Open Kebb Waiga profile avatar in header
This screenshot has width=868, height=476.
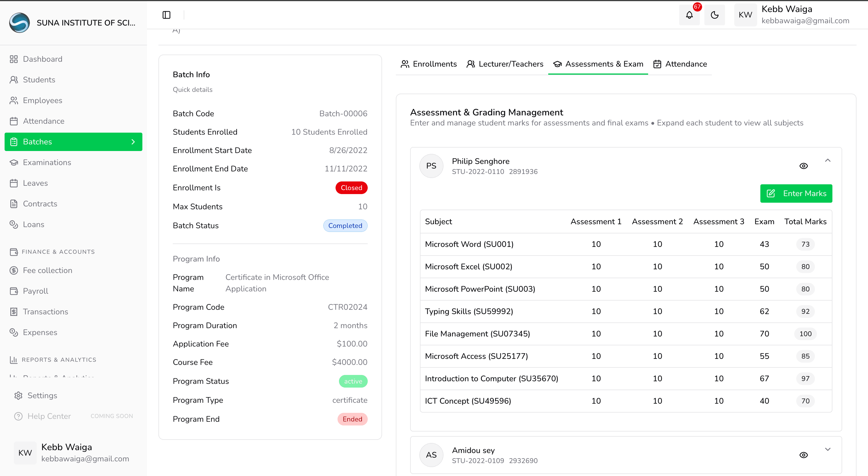[x=745, y=15]
